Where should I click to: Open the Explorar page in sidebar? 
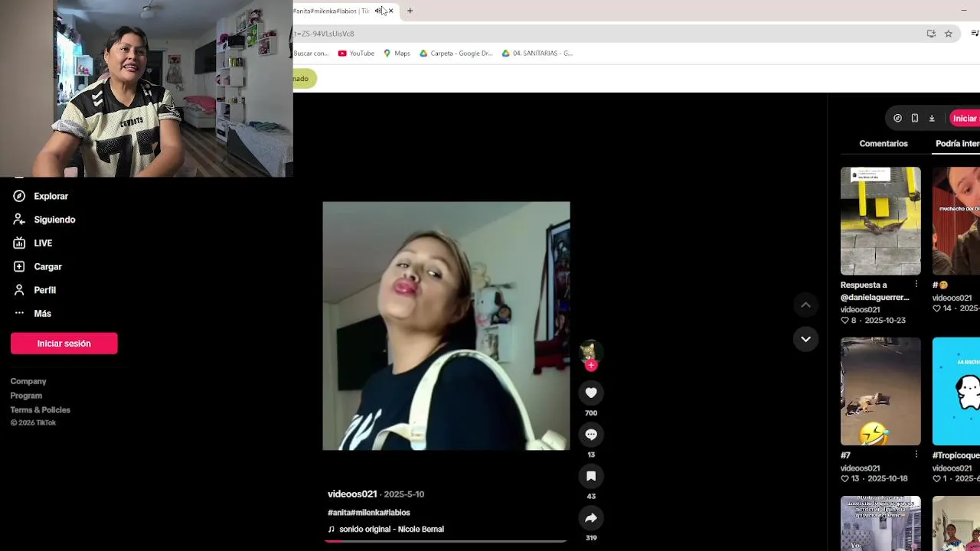(41, 196)
